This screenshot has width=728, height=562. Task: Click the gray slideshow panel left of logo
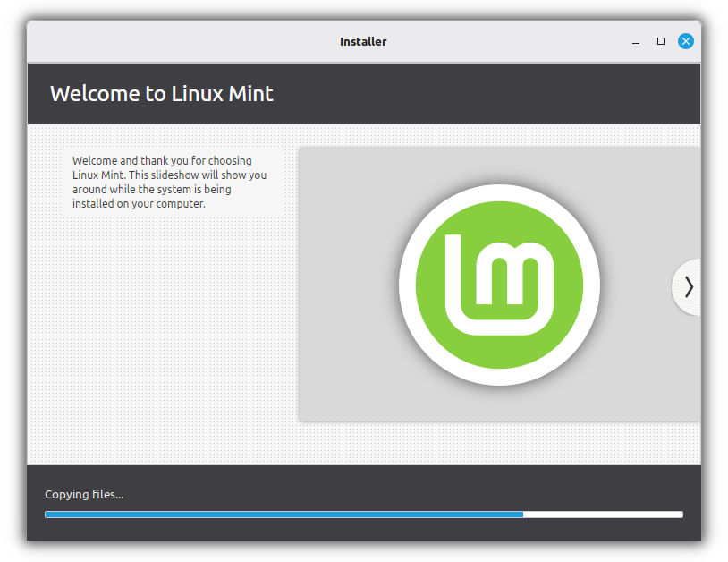click(344, 286)
